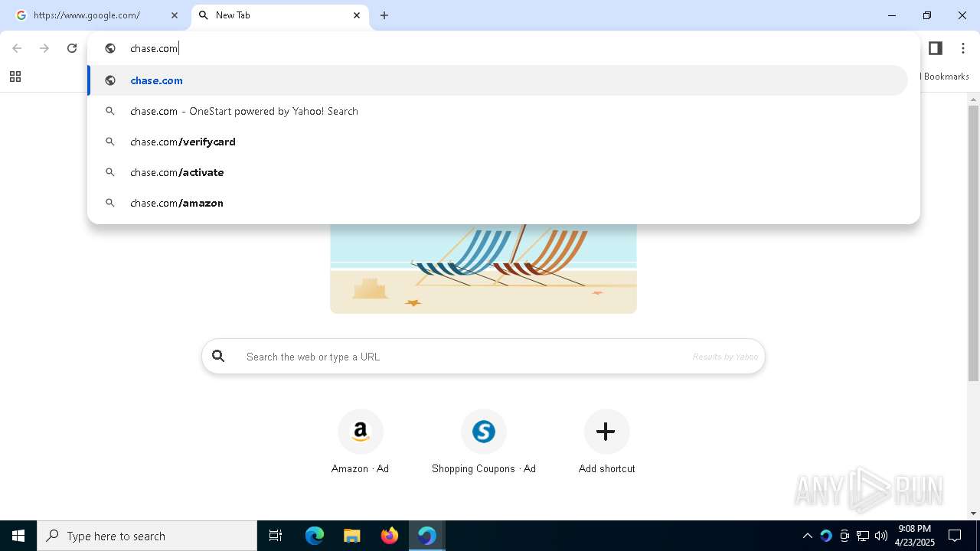Screen dimensions: 980x551
Task: Launch Firefox from the taskbar
Action: tap(390, 536)
